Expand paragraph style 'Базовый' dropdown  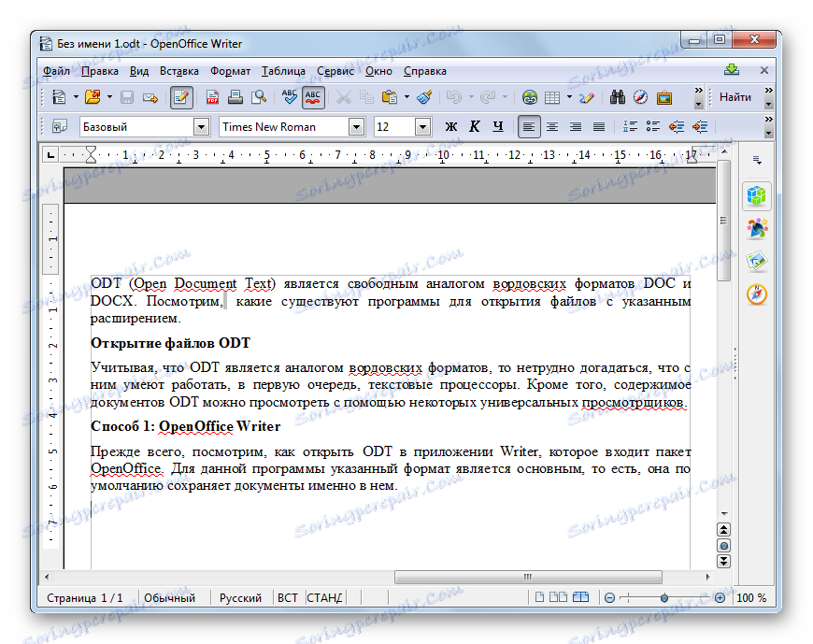click(201, 127)
